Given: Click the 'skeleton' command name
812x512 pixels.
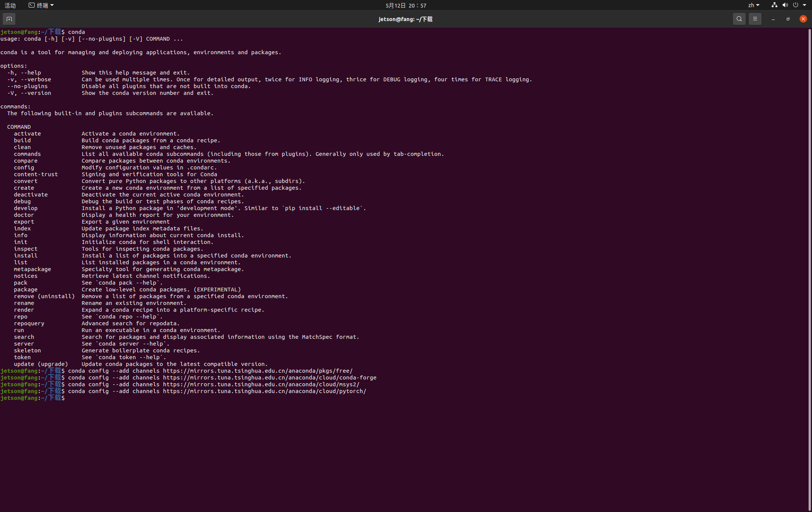Looking at the screenshot, I should pyautogui.click(x=27, y=350).
